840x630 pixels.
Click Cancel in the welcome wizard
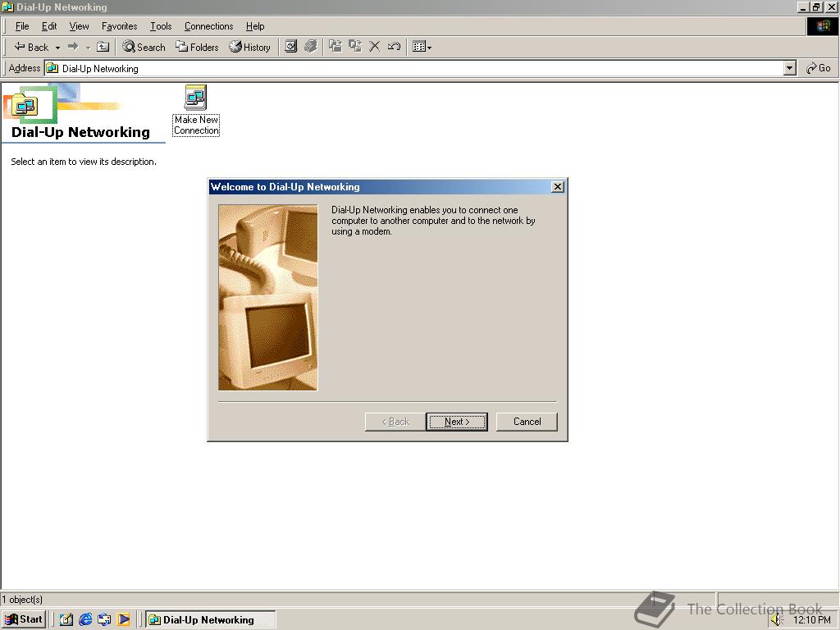click(527, 422)
